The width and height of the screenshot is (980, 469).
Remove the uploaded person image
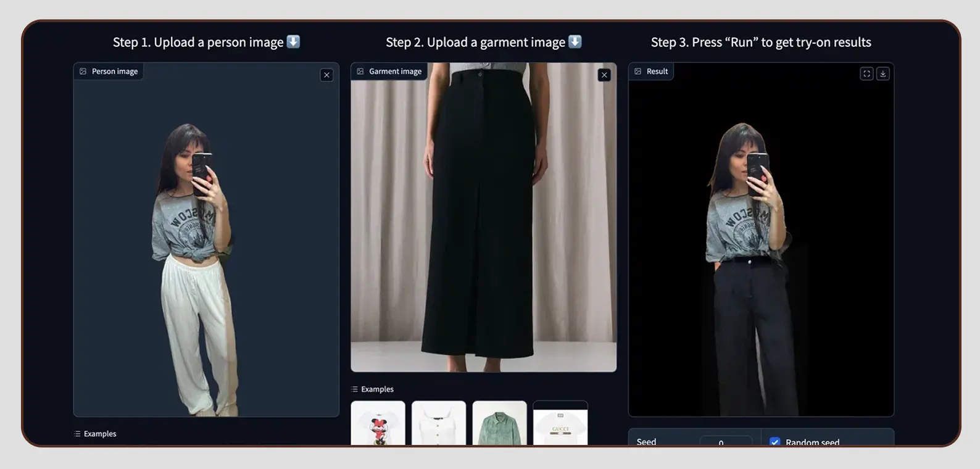[x=326, y=75]
